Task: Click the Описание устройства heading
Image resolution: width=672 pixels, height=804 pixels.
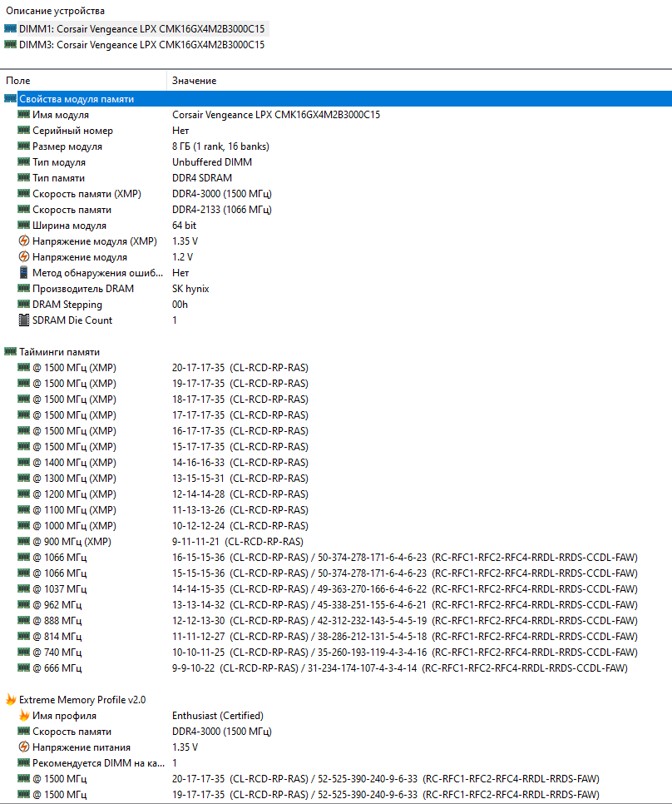Action: (56, 11)
